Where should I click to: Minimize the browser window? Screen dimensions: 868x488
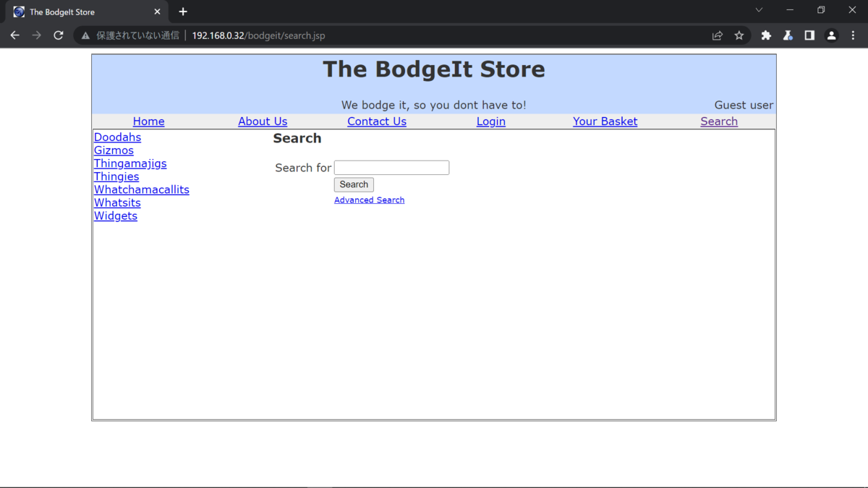point(790,10)
